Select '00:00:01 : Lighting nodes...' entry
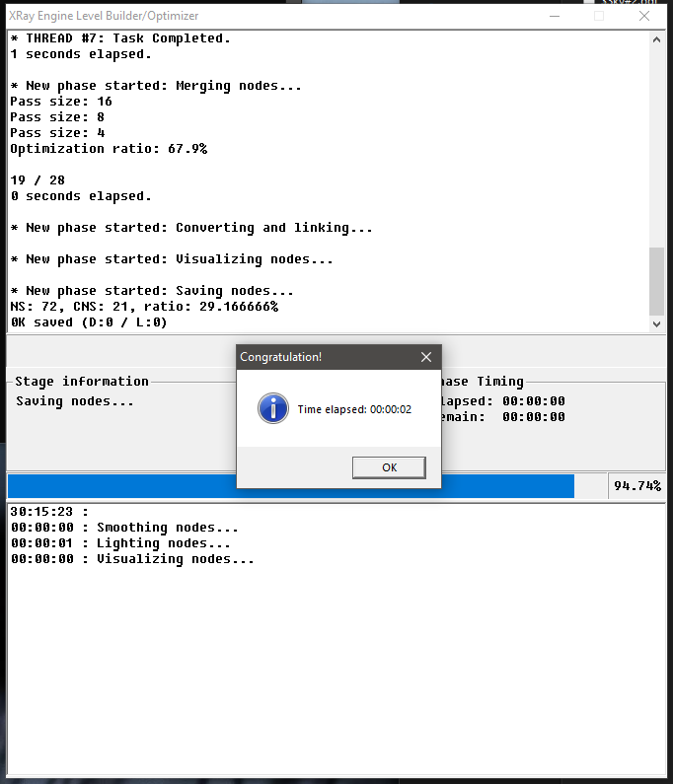Viewport: 673px width, 784px height. coord(120,543)
